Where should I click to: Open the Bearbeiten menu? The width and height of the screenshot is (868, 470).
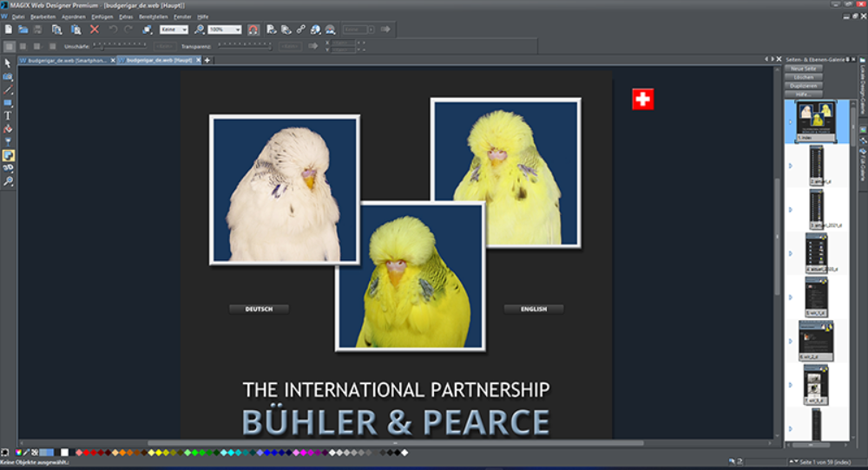click(43, 16)
